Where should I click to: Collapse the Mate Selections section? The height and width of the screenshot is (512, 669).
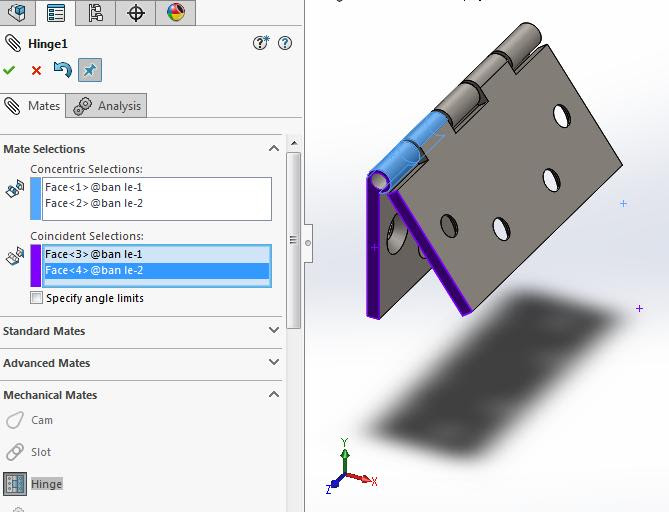[274, 148]
